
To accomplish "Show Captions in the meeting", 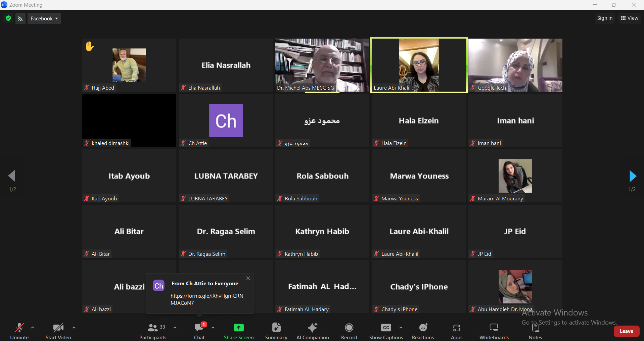I will pyautogui.click(x=386, y=331).
